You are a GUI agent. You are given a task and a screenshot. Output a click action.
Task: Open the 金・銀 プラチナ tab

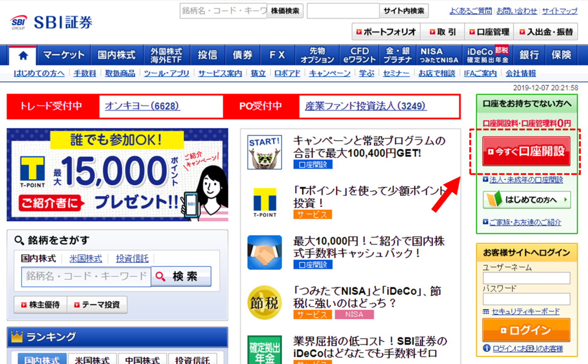(398, 55)
